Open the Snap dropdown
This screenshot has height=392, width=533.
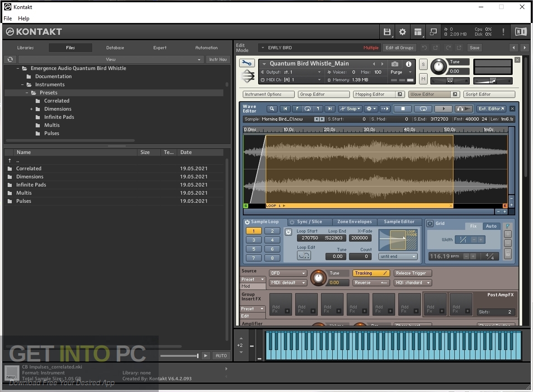coord(350,109)
